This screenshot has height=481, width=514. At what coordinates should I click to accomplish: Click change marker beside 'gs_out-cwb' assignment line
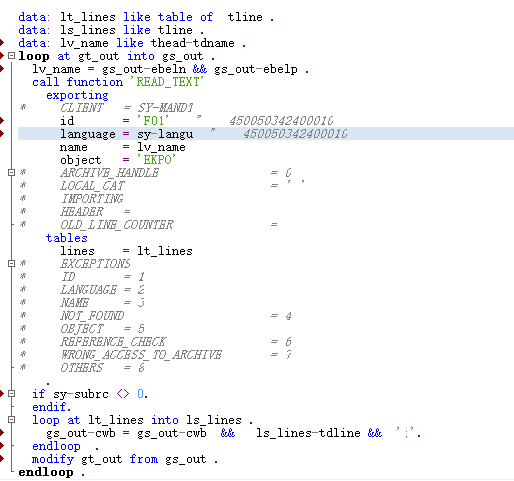2,433
